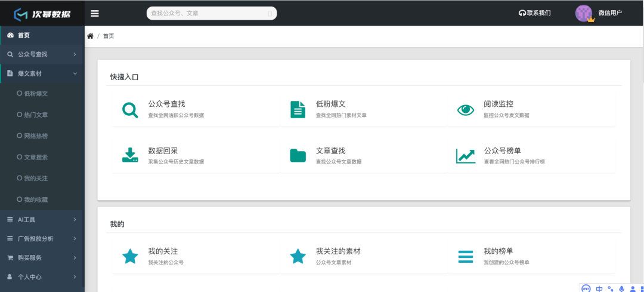Click the line chart icon on 公众号榜单 card
Image resolution: width=644 pixels, height=292 pixels.
point(465,156)
